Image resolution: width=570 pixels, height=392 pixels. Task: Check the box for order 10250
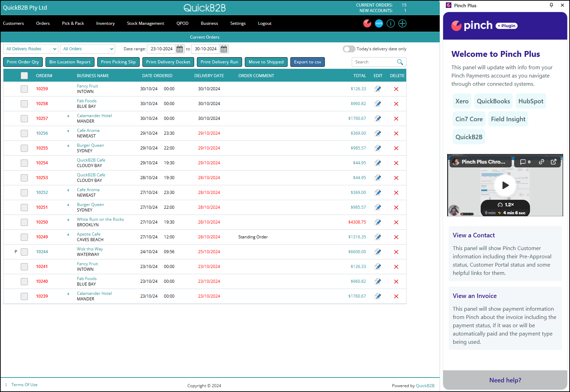[24, 222]
